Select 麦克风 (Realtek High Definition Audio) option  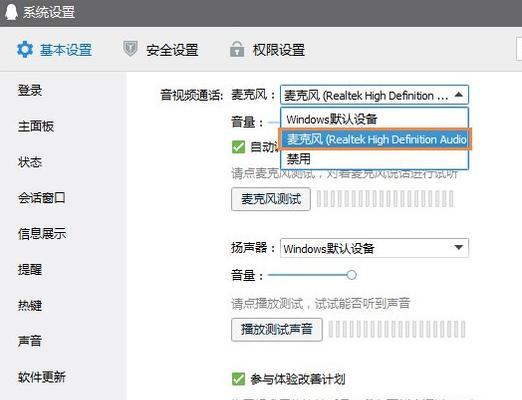pyautogui.click(x=375, y=139)
